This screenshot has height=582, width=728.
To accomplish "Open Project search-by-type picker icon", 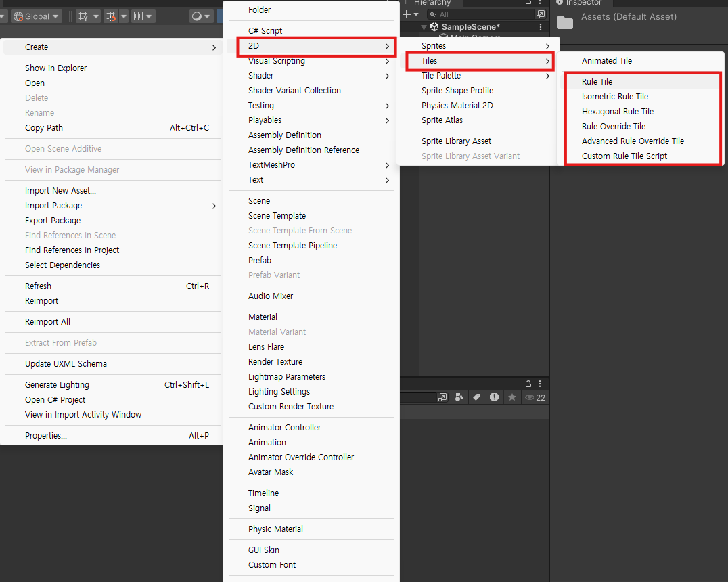I will coord(442,398).
